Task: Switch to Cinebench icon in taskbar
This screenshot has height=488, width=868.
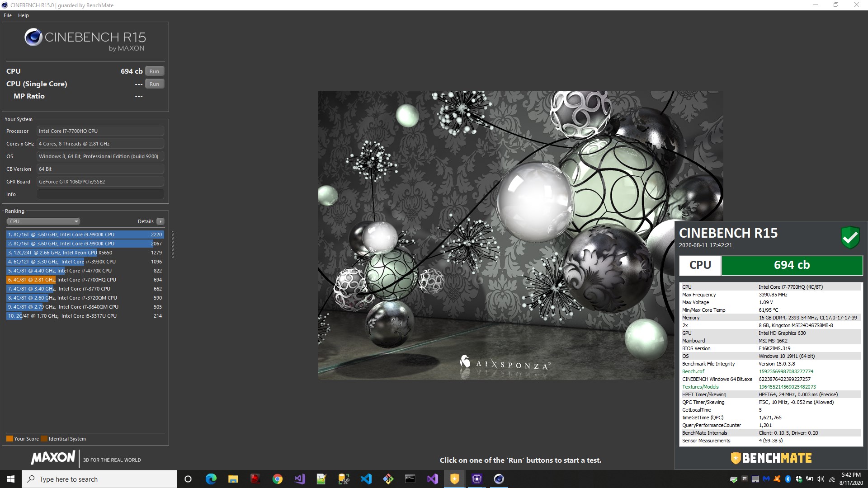Action: (499, 479)
